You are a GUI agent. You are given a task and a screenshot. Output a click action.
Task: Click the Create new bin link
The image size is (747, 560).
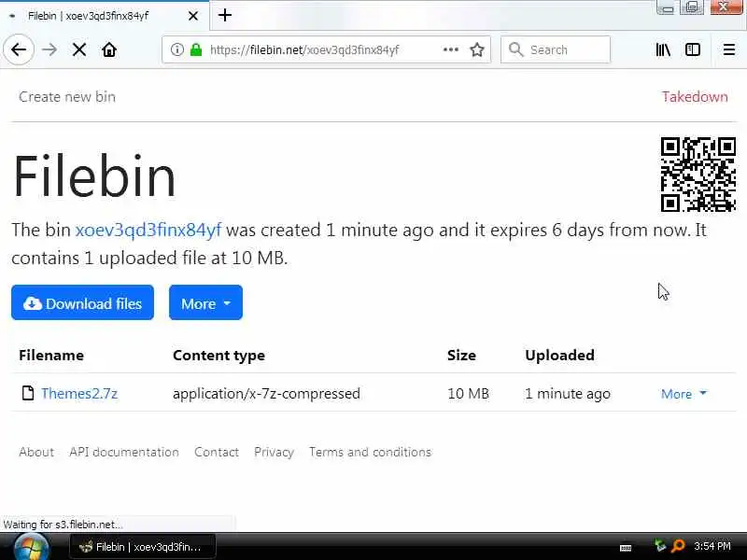pos(67,97)
